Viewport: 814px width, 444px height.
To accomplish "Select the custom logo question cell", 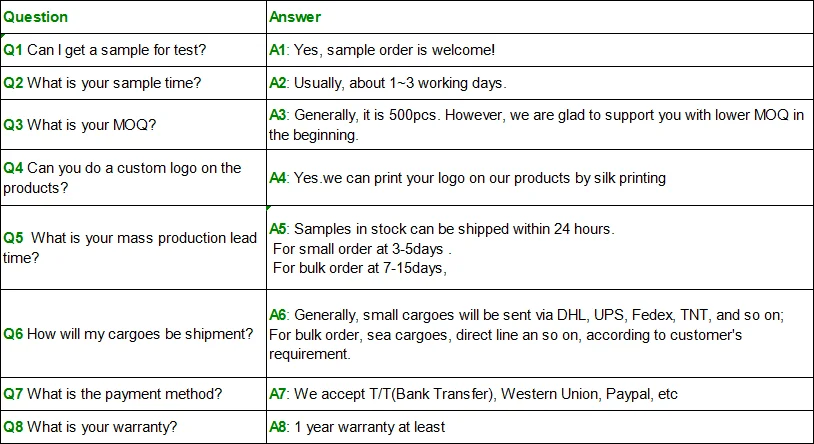I will pos(123,178).
